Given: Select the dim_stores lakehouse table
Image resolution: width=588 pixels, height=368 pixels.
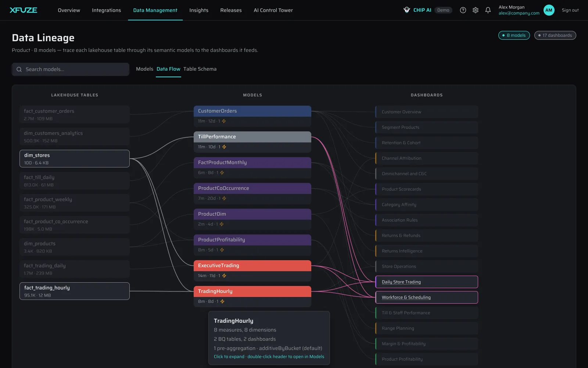Looking at the screenshot, I should pyautogui.click(x=75, y=159).
